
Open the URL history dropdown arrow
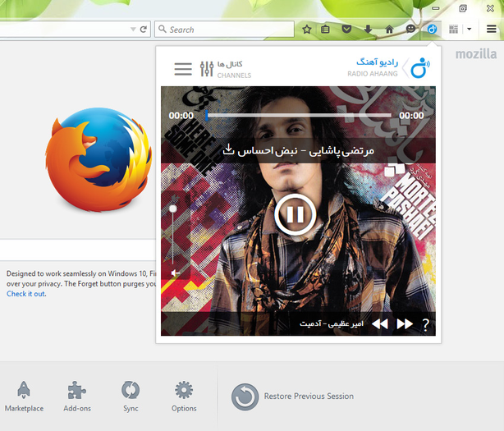133,30
